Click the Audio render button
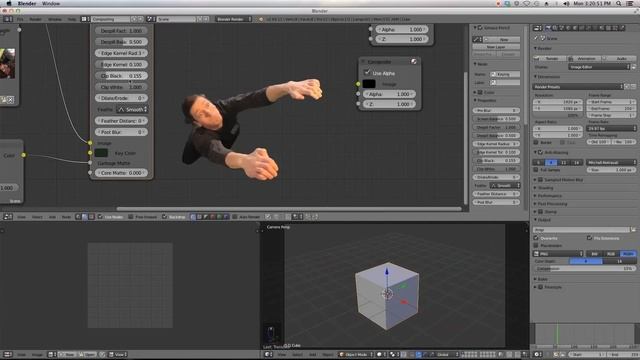This screenshot has height=360, width=640. click(618, 58)
